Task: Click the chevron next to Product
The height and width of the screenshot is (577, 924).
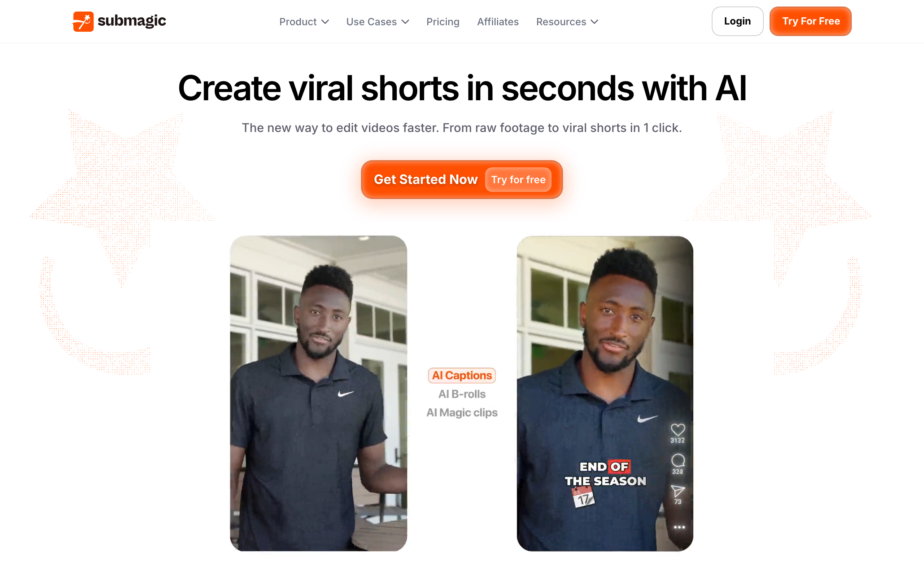Action: click(x=325, y=22)
